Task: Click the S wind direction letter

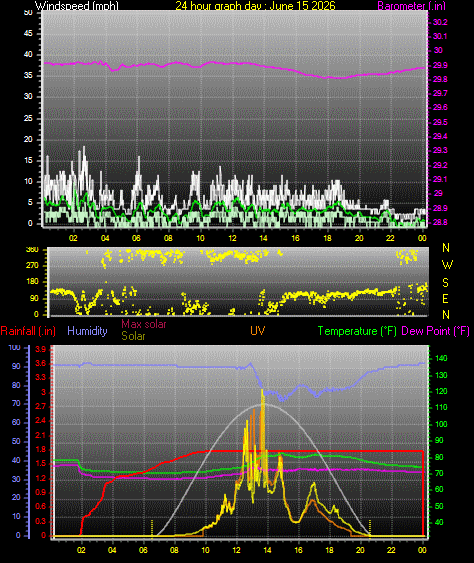Action: (445, 283)
